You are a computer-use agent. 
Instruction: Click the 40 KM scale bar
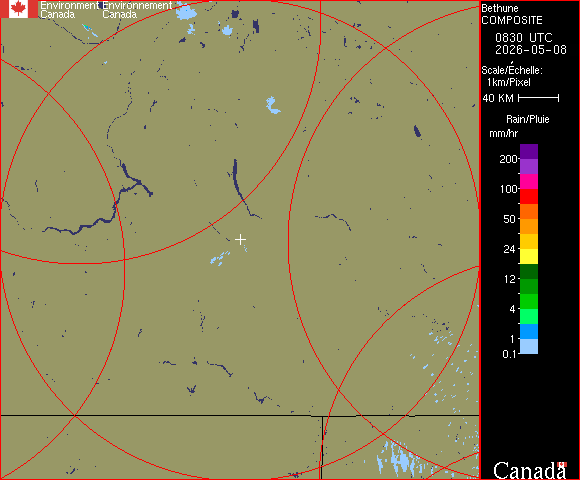539,98
